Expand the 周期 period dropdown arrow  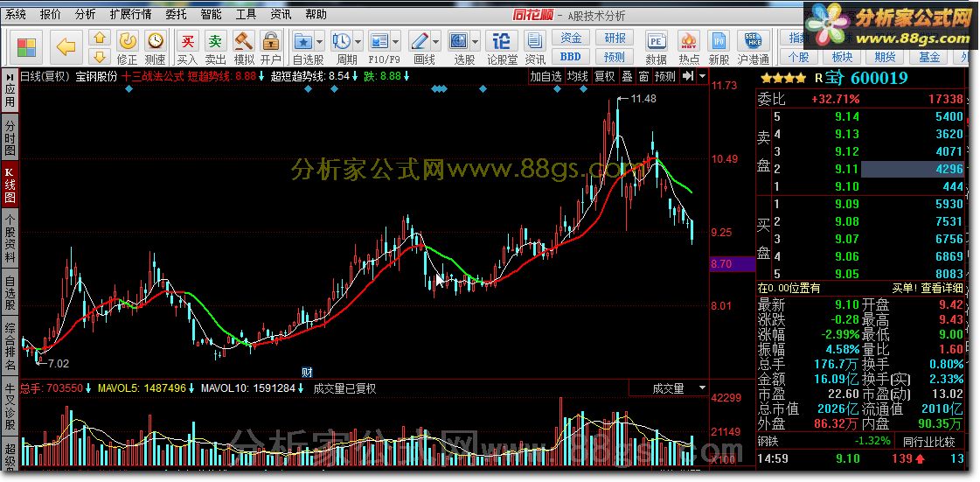click(x=358, y=43)
